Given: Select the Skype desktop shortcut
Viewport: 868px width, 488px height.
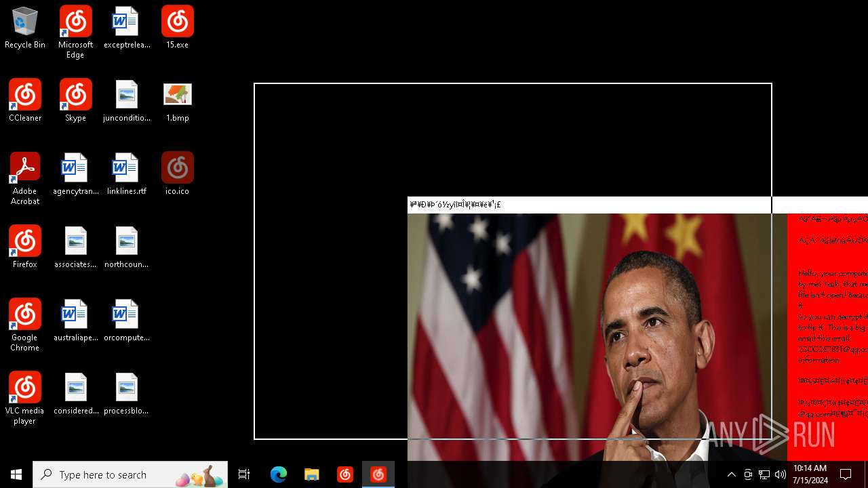Looking at the screenshot, I should coord(75,102).
